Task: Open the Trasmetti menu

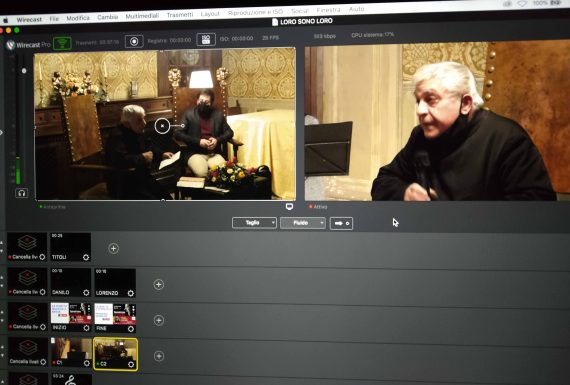Action: pos(180,15)
